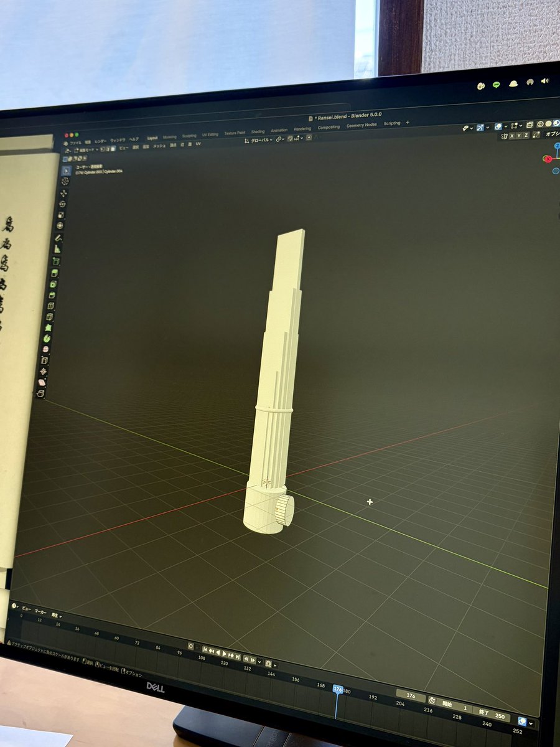
Task: Open the 選択 menu in viewport header
Action: [x=136, y=148]
